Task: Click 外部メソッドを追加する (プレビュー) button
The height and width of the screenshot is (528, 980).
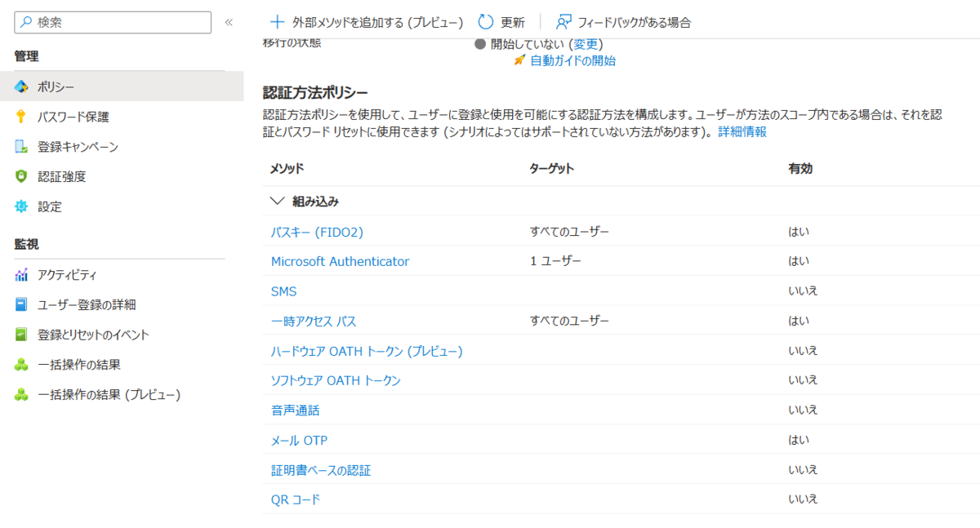Action: (x=367, y=22)
